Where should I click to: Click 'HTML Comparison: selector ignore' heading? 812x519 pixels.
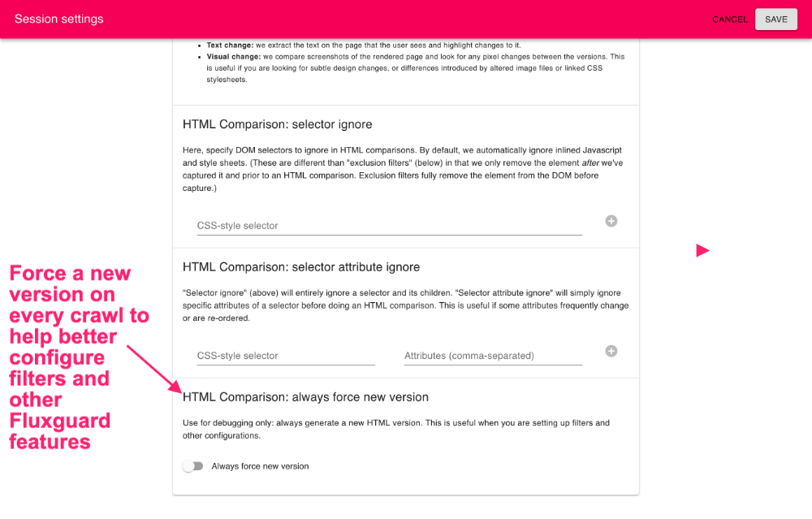(x=277, y=124)
